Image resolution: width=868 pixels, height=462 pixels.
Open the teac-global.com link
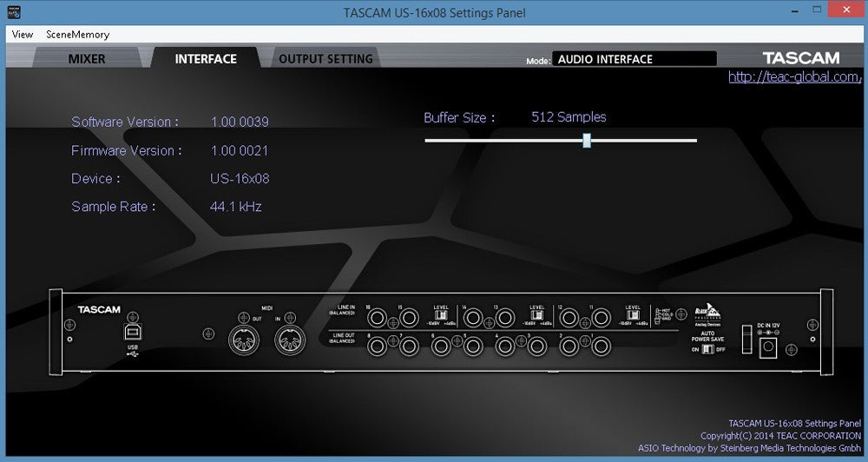[x=793, y=77]
